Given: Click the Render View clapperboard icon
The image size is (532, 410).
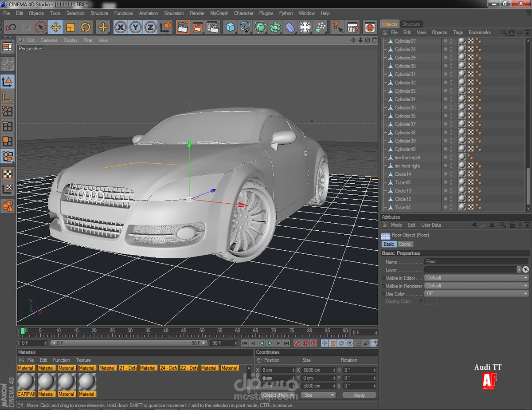Looking at the screenshot, I should (x=182, y=28).
